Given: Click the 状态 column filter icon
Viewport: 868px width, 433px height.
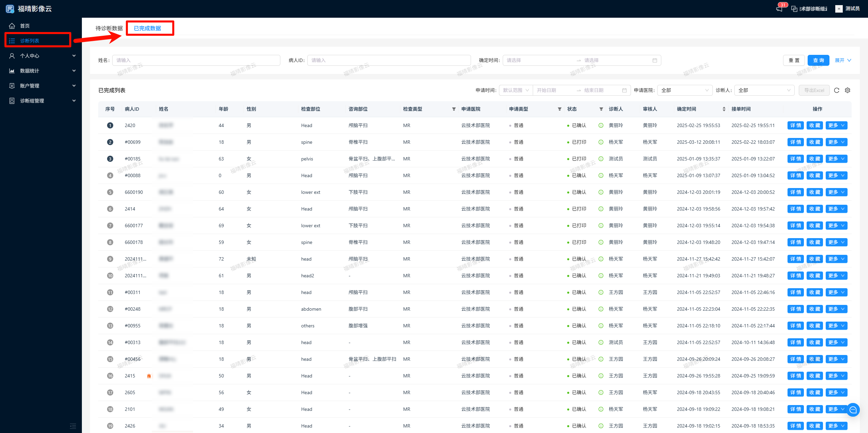Looking at the screenshot, I should [x=601, y=109].
